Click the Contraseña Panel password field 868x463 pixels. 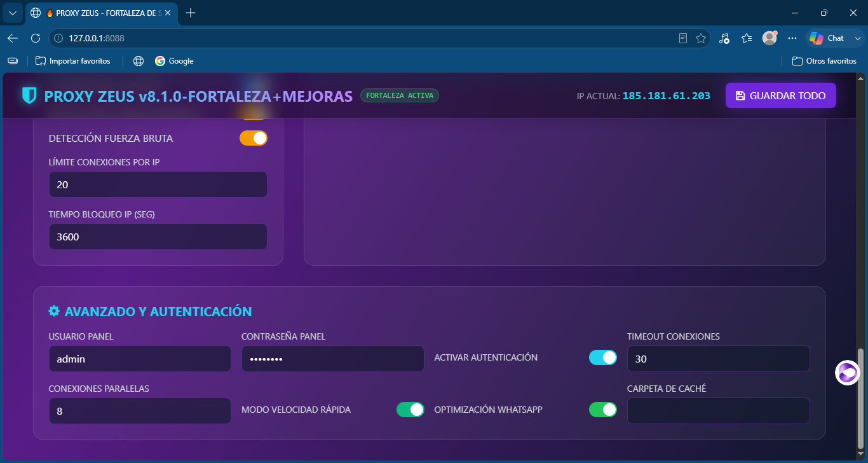pyautogui.click(x=332, y=359)
